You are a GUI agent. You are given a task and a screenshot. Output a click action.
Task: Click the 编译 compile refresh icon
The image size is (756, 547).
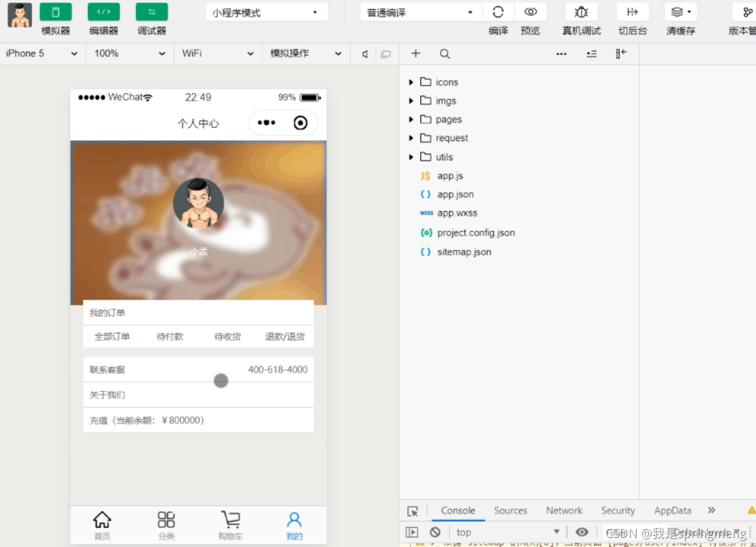click(x=498, y=12)
